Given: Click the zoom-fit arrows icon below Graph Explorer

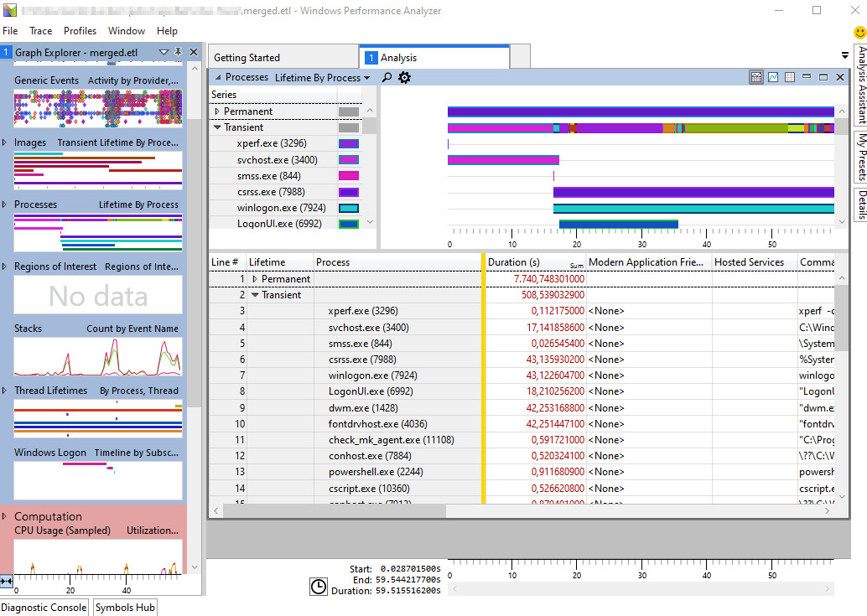Looking at the screenshot, I should coord(7,581).
